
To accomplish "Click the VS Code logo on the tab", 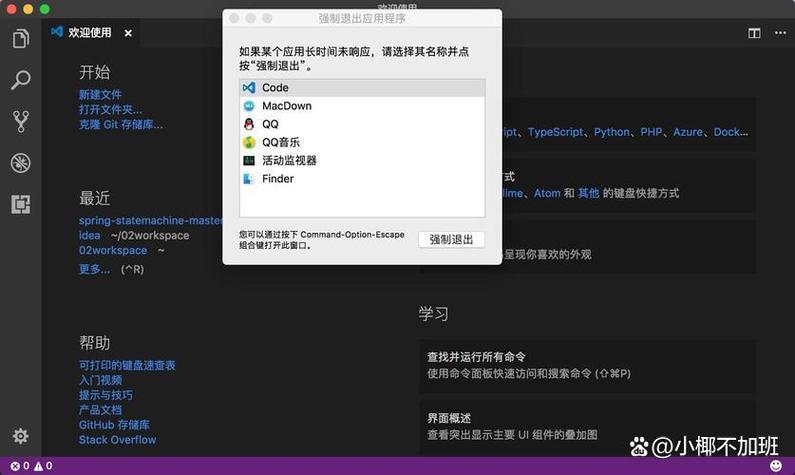I will [x=57, y=32].
